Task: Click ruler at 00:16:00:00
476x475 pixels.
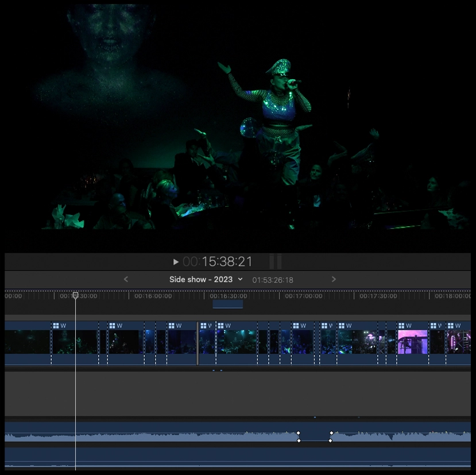Action: (x=153, y=296)
